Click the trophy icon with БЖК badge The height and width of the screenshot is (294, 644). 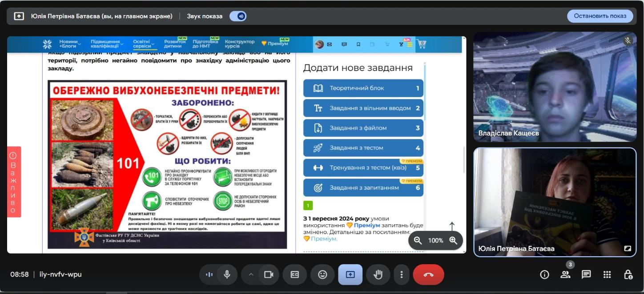tap(401, 44)
